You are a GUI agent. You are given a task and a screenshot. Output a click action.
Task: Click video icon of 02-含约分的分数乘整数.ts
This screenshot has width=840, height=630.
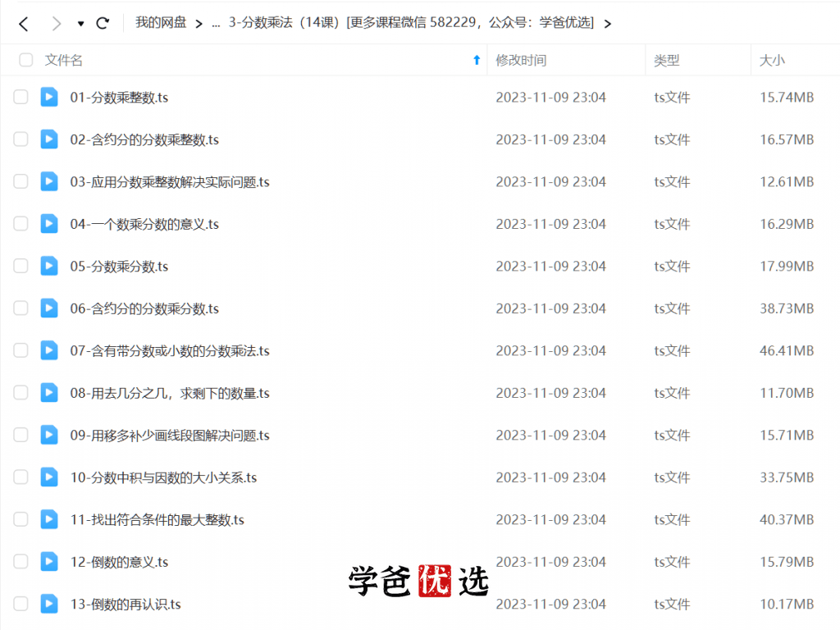point(49,139)
